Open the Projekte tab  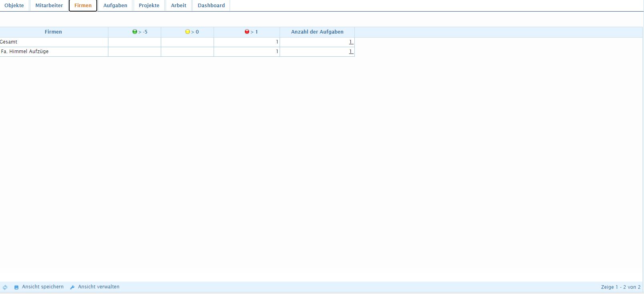[149, 6]
